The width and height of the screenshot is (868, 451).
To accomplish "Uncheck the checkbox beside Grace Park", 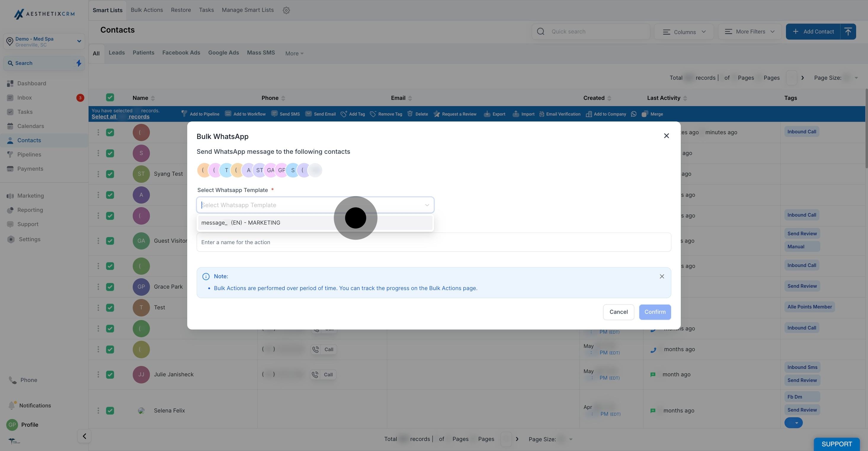I will coord(110,287).
